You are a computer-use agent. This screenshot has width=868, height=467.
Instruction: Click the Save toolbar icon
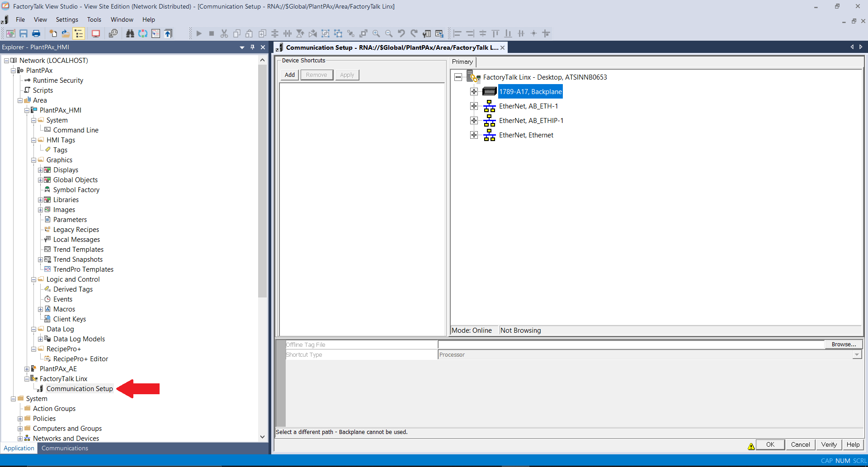[x=24, y=33]
